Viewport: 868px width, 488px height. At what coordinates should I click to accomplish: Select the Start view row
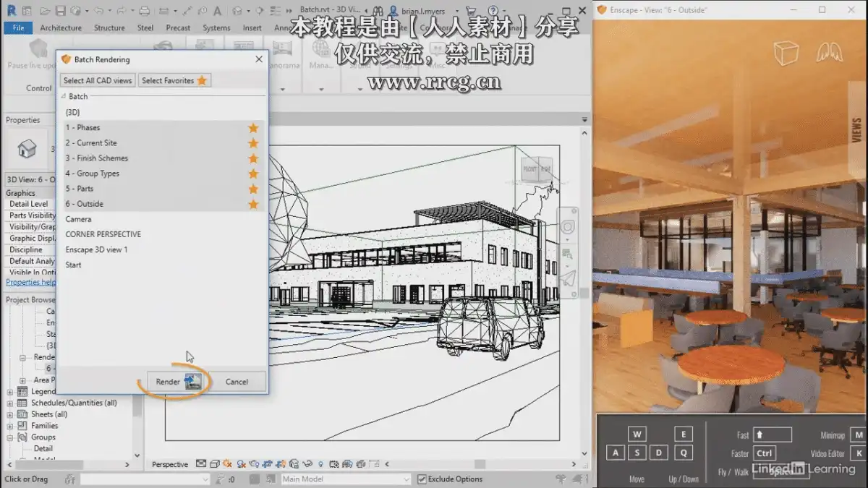coord(163,265)
